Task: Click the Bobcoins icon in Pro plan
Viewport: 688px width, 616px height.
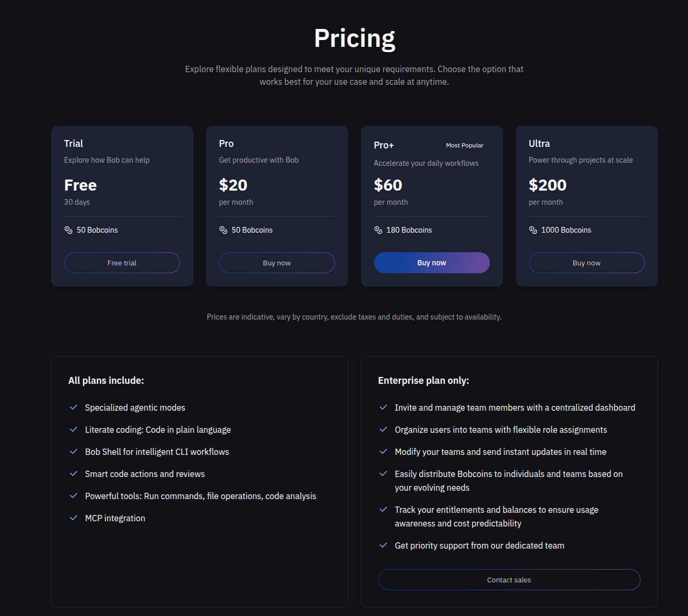Action: coord(223,230)
